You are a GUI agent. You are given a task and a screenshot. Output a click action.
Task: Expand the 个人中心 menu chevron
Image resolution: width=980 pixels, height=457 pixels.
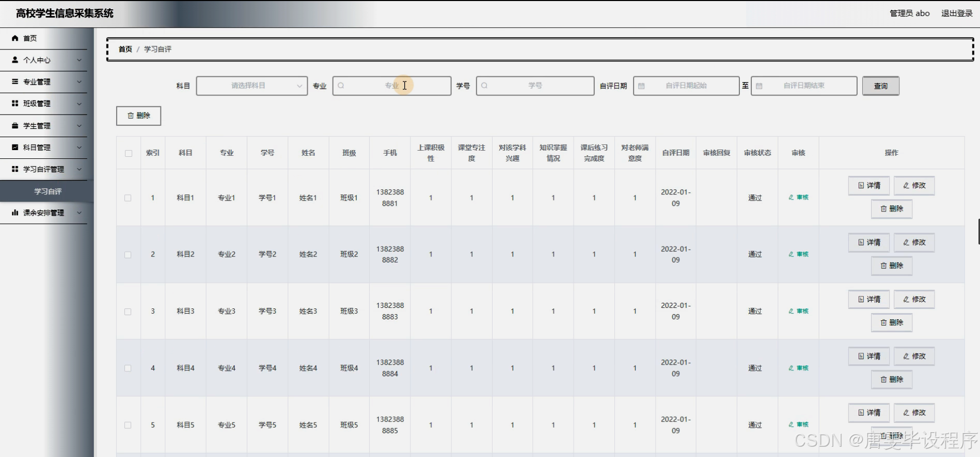79,60
